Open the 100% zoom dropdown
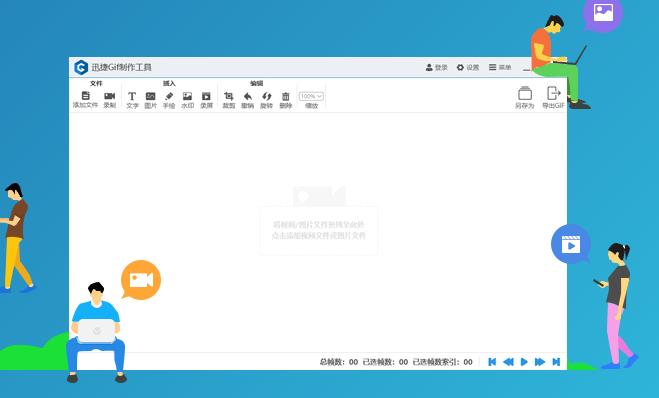 click(311, 96)
